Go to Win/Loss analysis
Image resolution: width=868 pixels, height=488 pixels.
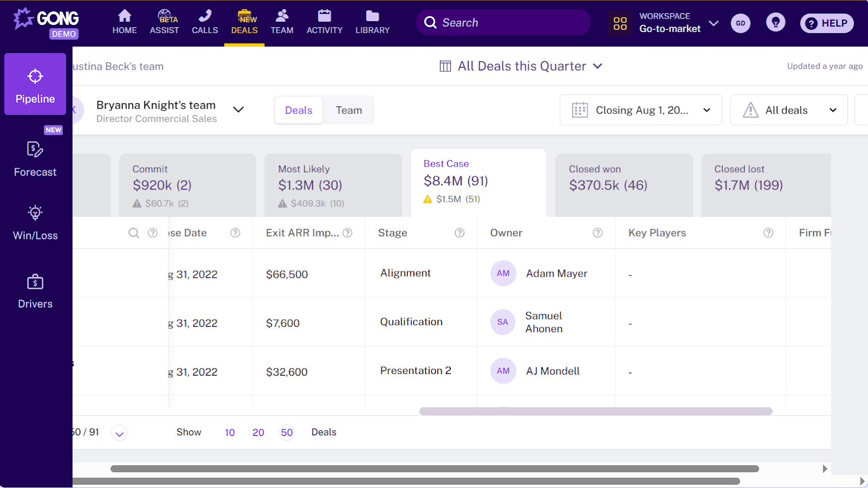(x=35, y=223)
